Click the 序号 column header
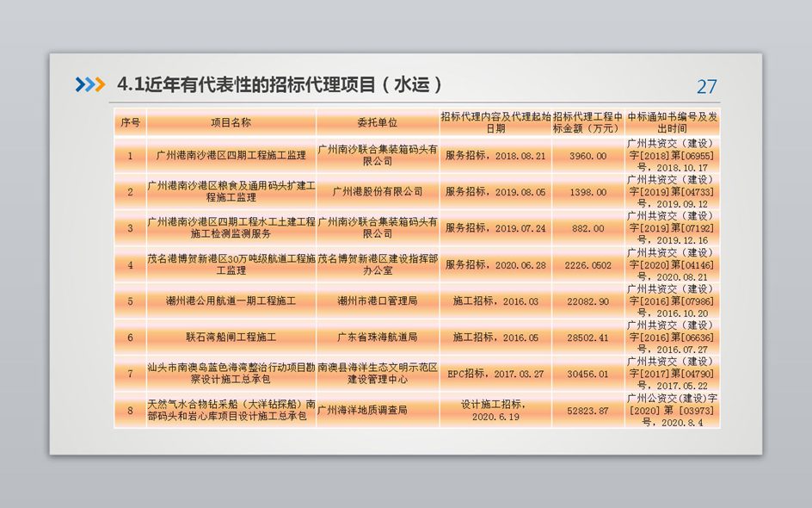This screenshot has width=812, height=508. point(130,122)
